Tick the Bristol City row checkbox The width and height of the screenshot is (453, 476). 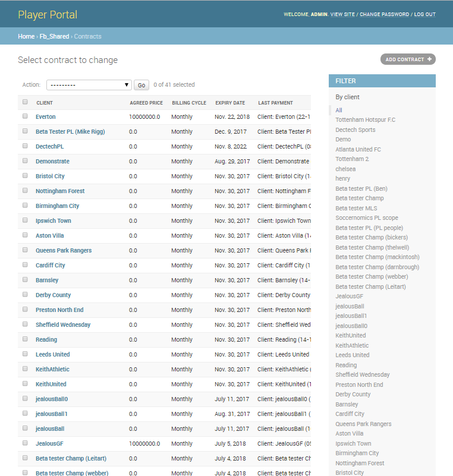click(25, 175)
